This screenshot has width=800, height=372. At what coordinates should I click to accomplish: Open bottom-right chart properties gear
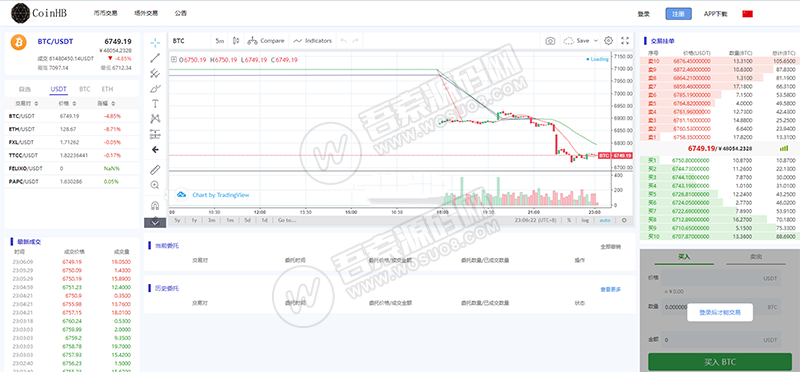(x=624, y=220)
